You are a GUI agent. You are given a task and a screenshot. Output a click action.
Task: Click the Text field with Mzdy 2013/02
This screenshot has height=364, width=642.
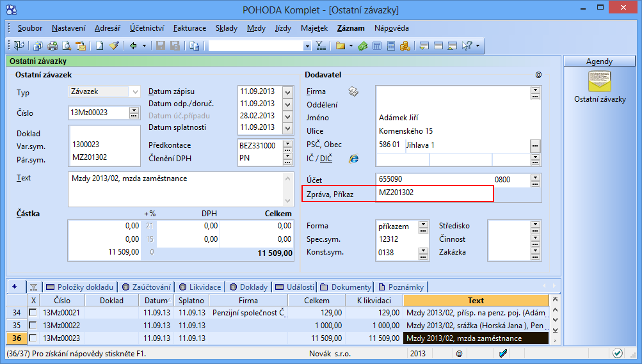(x=177, y=189)
